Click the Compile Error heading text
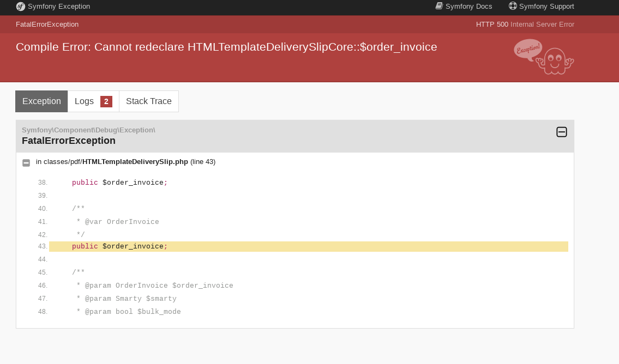619x364 pixels. click(x=227, y=47)
